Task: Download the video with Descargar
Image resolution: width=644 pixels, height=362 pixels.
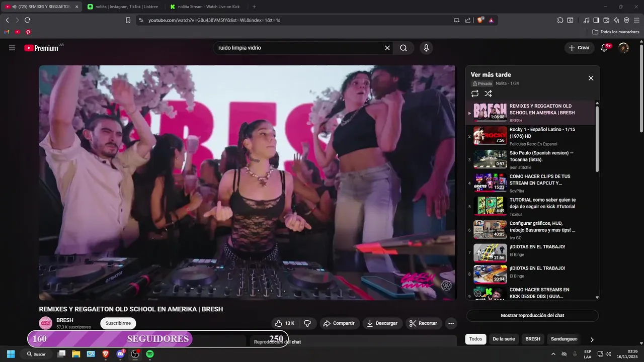Action: [382, 323]
